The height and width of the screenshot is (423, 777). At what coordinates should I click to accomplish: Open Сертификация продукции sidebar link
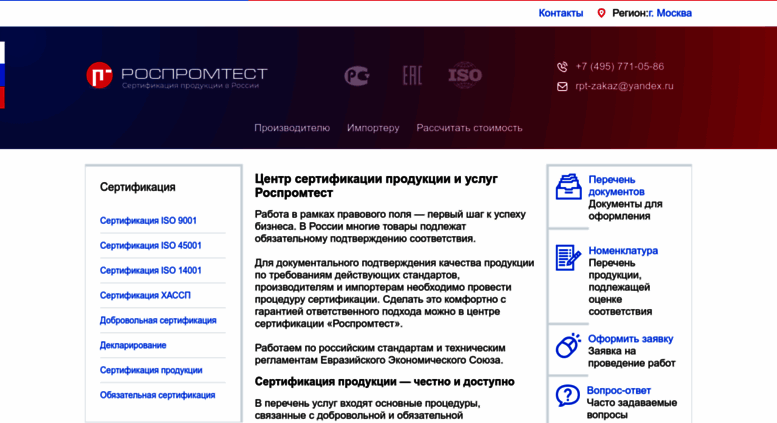(151, 370)
